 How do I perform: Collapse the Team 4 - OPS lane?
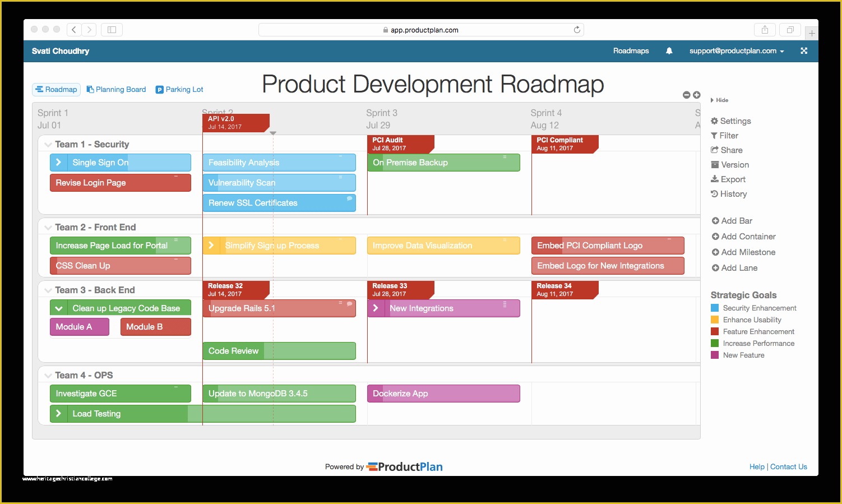[x=48, y=375]
